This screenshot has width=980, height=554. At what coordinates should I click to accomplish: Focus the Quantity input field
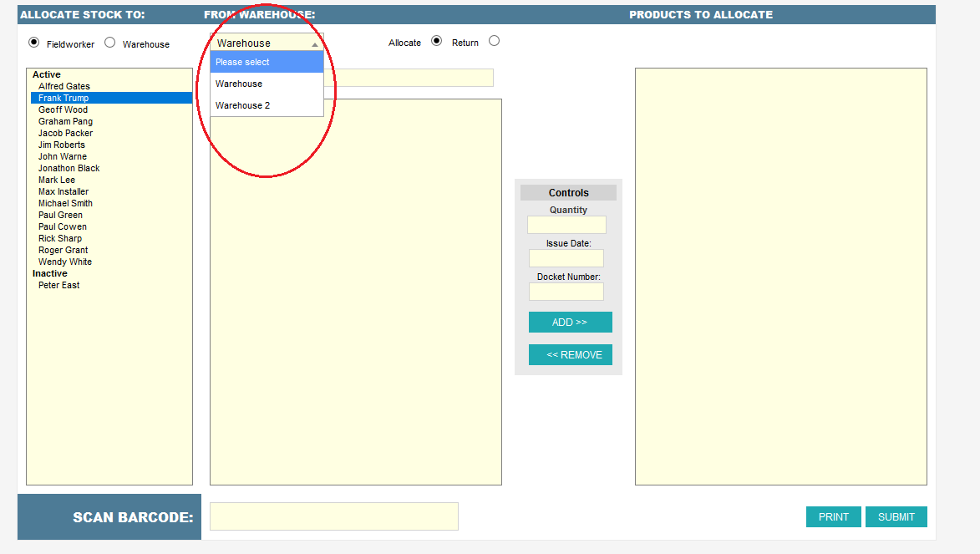[566, 225]
